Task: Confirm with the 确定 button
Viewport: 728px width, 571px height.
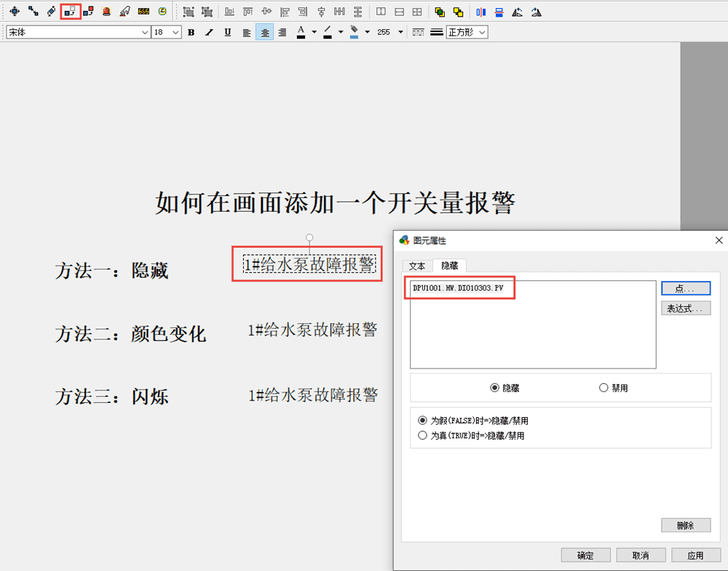Action: coord(585,555)
